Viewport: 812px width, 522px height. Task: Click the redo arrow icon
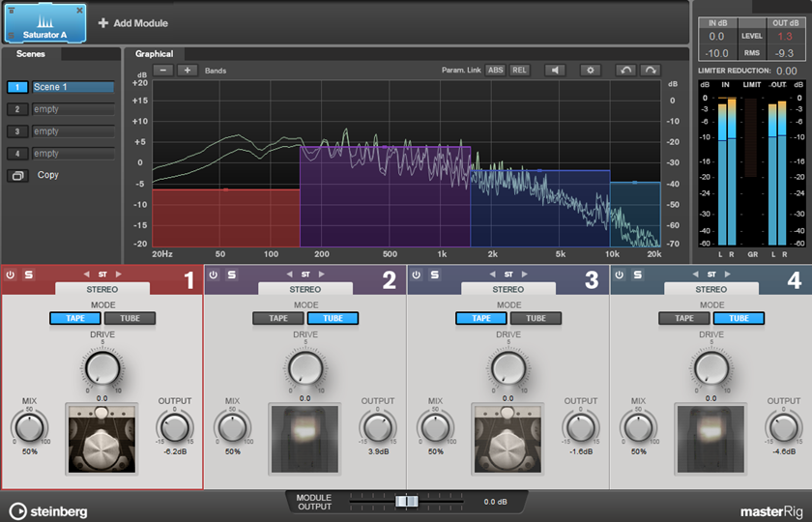651,71
